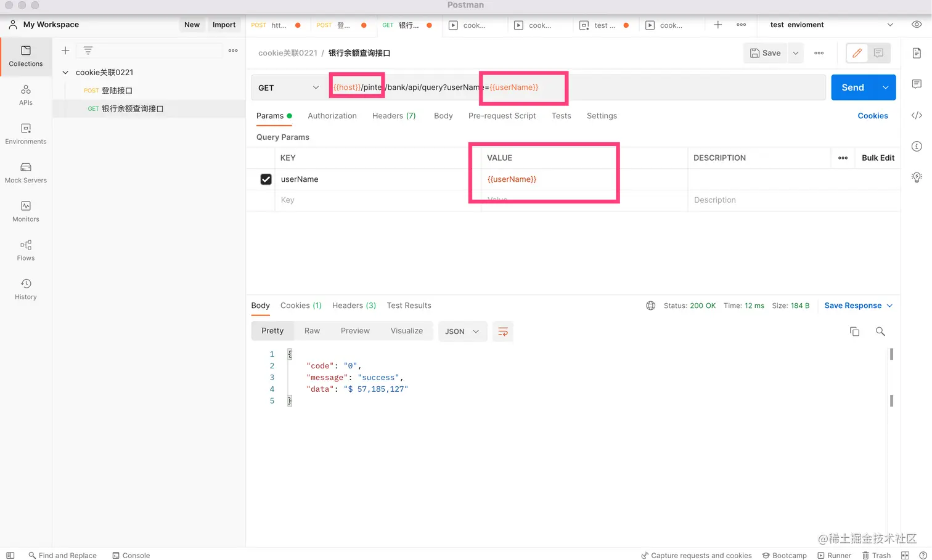Switch to the Headers (7) request tab
The width and height of the screenshot is (932, 560).
(394, 116)
